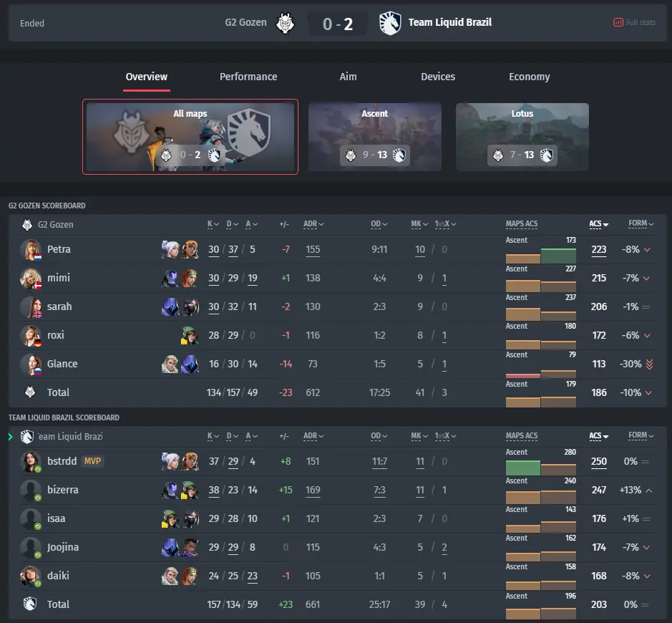The height and width of the screenshot is (623, 672).
Task: Sort G2 Gozen scoreboard by ADR
Action: 313,224
